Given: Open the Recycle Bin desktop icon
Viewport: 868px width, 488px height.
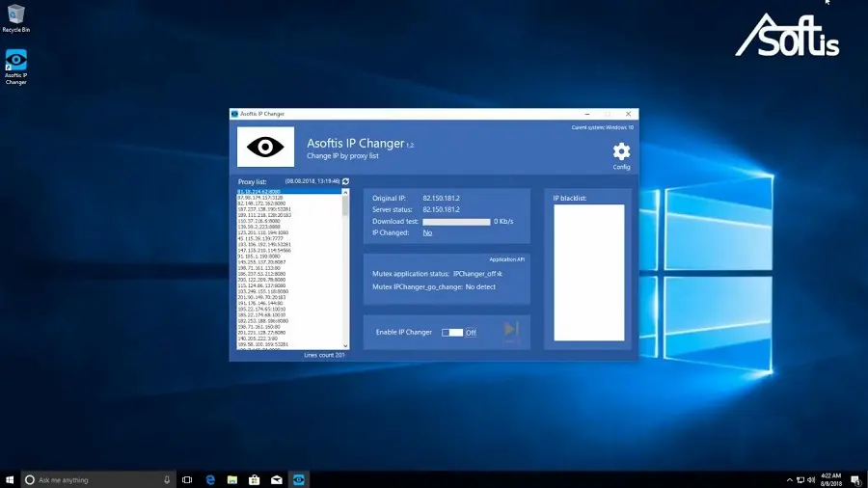Looking at the screenshot, I should click(16, 18).
